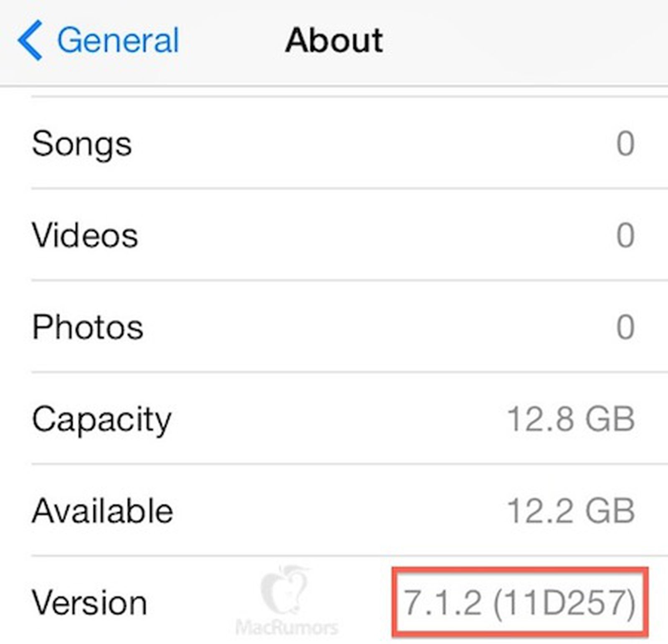Tap the Videos count value 0
Viewport: 668px width, 644px height.
(625, 235)
